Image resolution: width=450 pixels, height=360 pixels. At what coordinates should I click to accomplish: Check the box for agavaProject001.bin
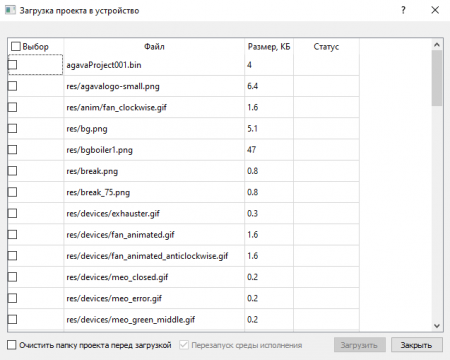[12, 65]
